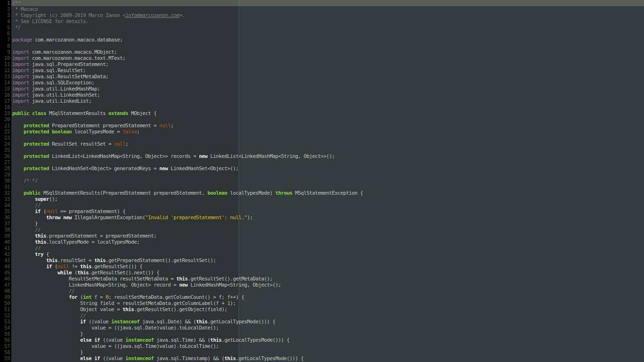Click 'java.sql.SQLException' in the import list
The width and height of the screenshot is (644, 362).
tap(62, 82)
